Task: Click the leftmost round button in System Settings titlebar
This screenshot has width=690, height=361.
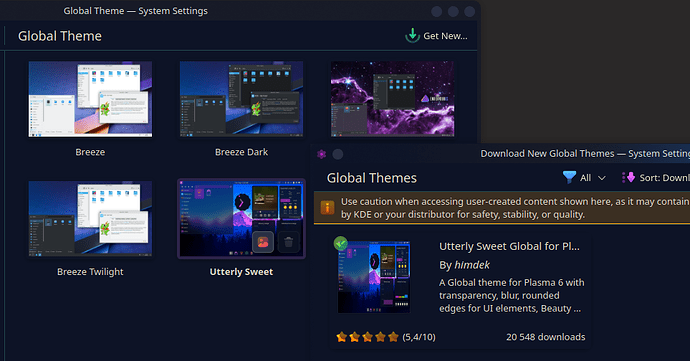Action: 437,11
